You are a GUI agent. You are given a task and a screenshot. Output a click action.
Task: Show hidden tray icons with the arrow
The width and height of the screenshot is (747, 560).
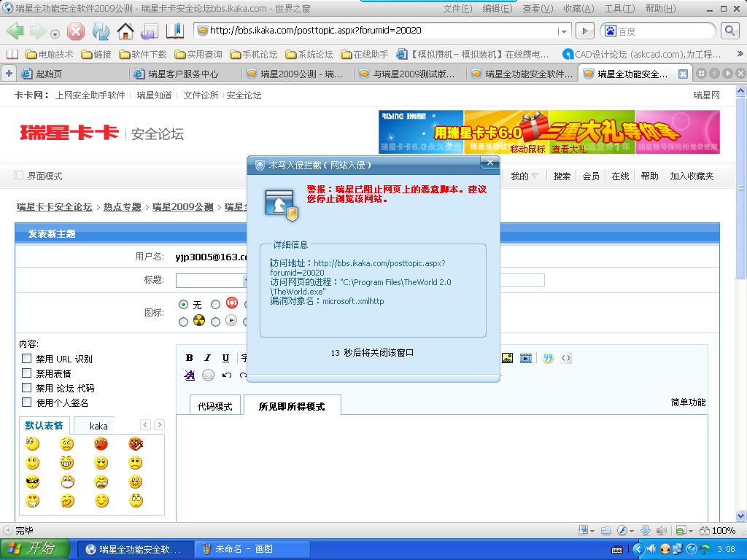(638, 549)
